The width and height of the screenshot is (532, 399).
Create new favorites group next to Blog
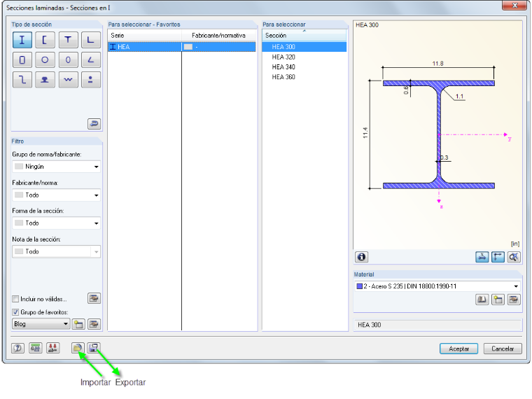tap(78, 324)
